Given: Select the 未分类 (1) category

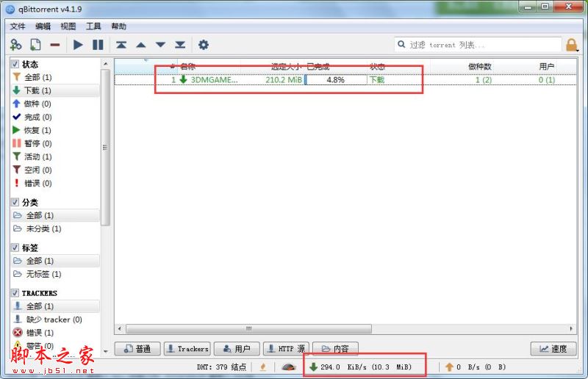Looking at the screenshot, I should coord(56,228).
